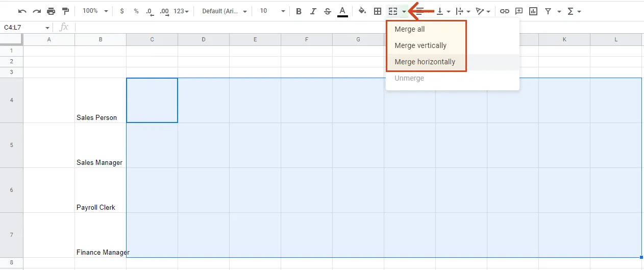Screen dimensions: 644x270
Task: Click the Insert chart icon
Action: click(x=533, y=11)
